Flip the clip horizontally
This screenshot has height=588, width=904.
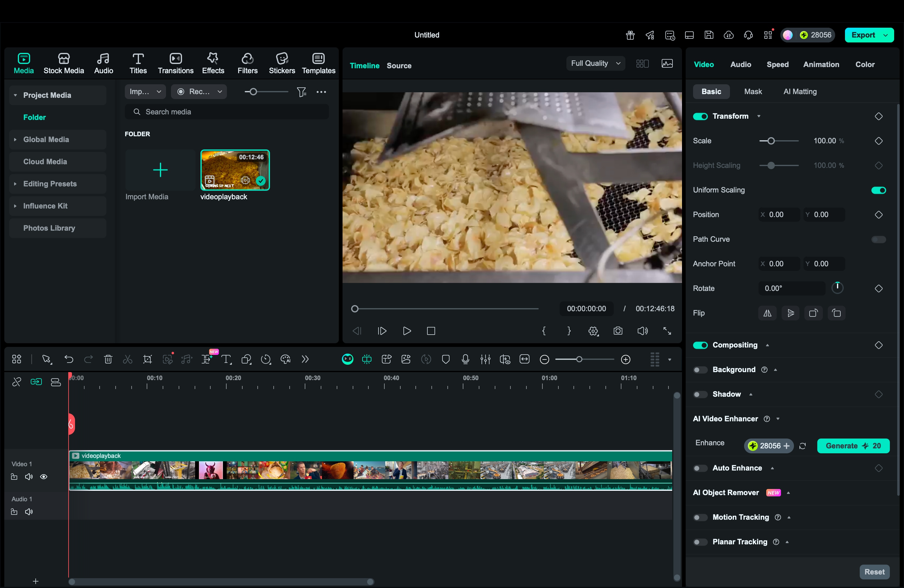pos(767,313)
